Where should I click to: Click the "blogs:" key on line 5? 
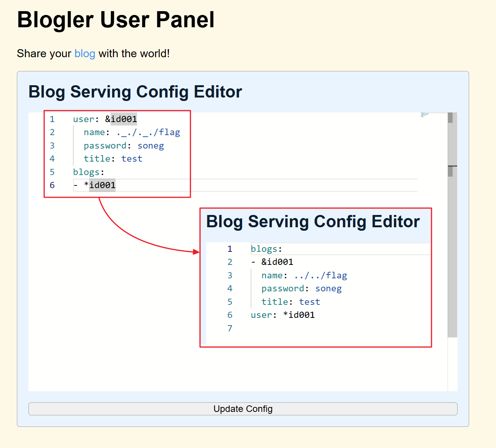(88, 172)
